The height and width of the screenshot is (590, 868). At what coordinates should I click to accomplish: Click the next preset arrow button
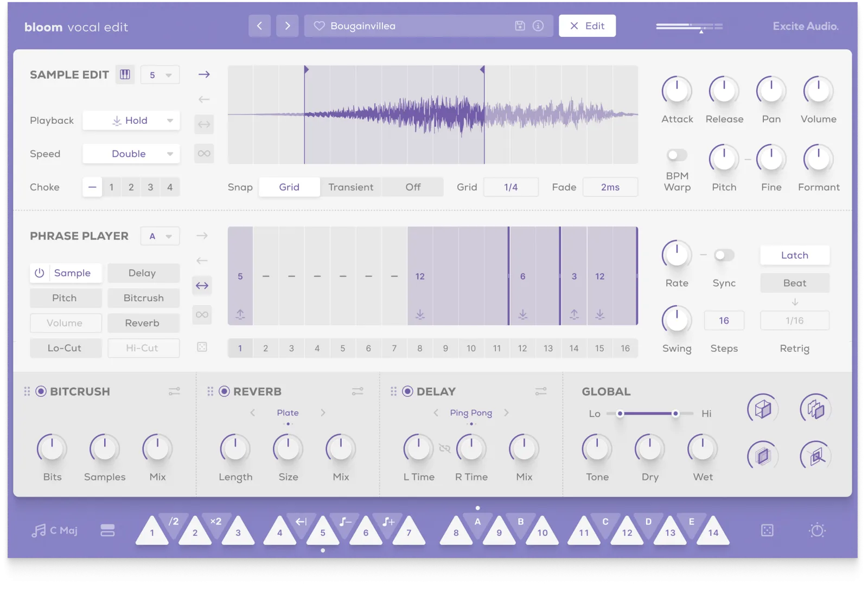(x=288, y=26)
